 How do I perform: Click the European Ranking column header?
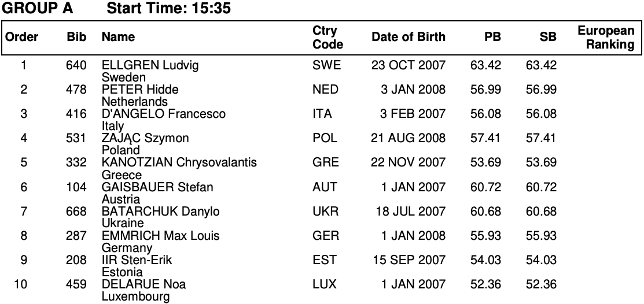[605, 38]
